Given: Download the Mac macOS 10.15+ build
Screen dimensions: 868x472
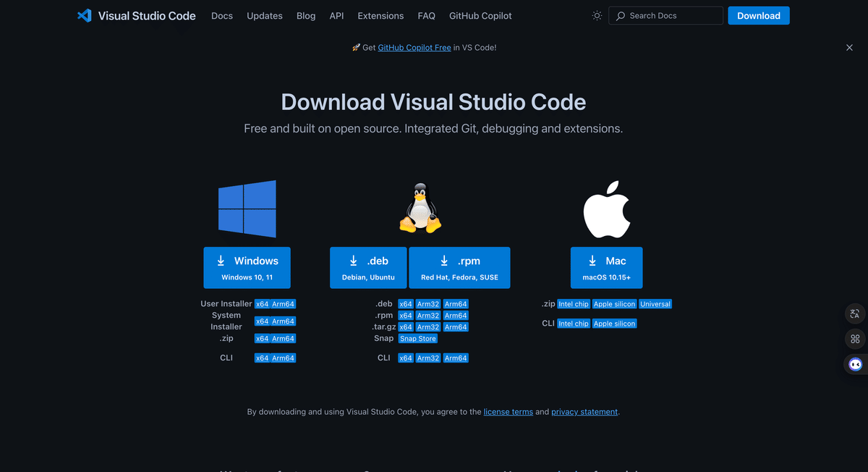Looking at the screenshot, I should [606, 268].
